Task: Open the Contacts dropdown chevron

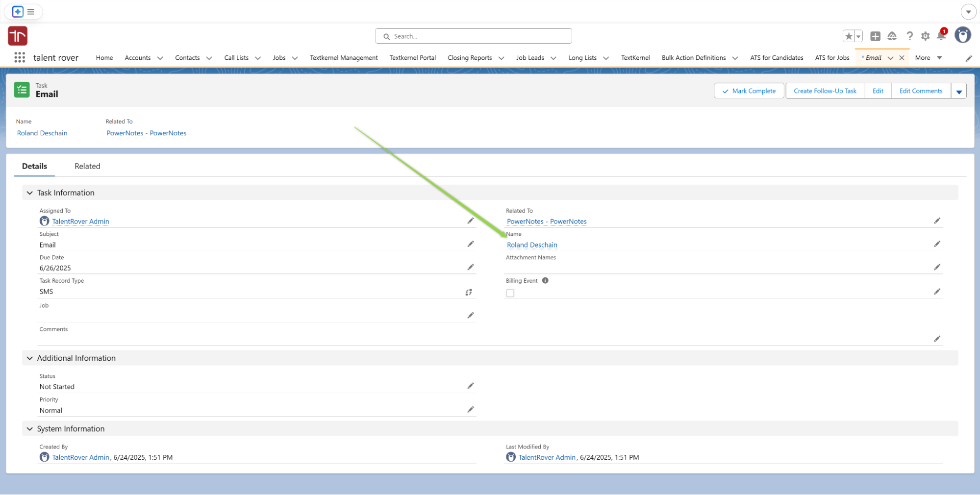Action: click(x=209, y=58)
